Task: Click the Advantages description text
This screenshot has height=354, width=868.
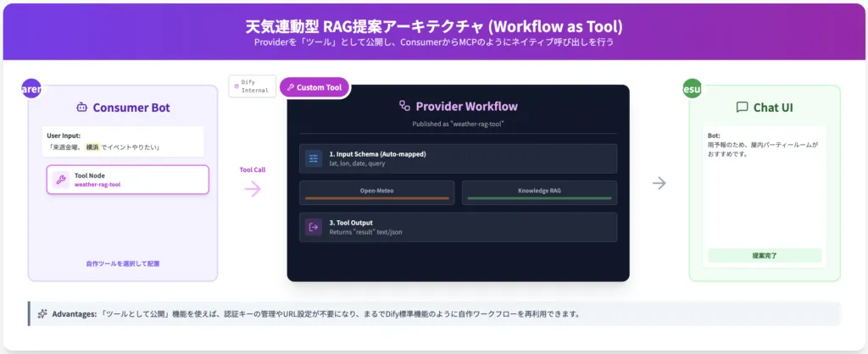Action: tap(339, 313)
